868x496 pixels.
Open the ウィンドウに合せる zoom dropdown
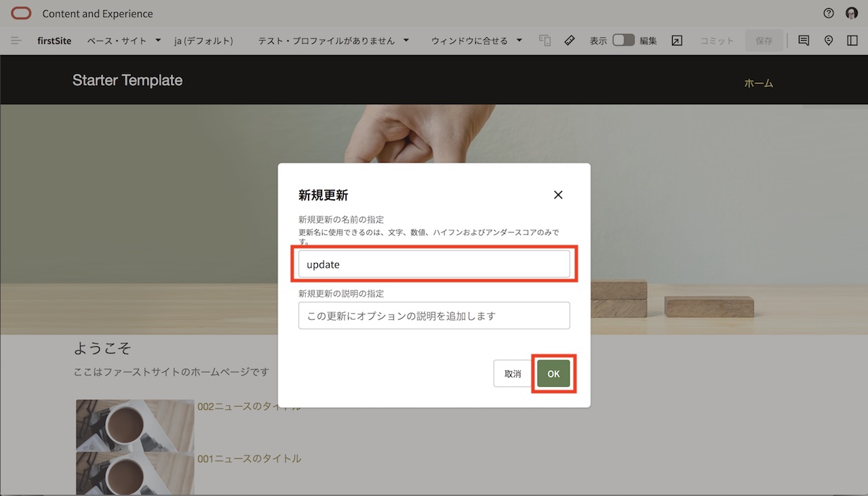pos(476,40)
